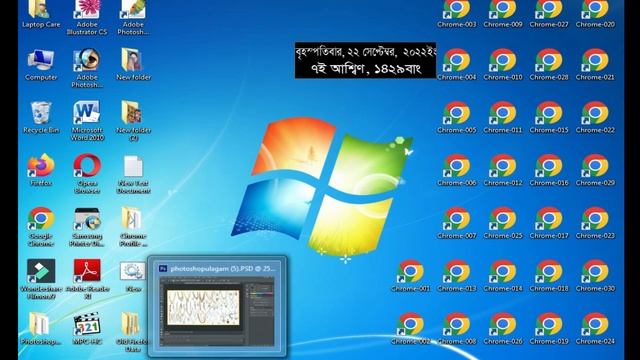Open the photoshopulagam (5).PSD taskbar preview thumbnail
This screenshot has height=360, width=640.
[x=217, y=312]
